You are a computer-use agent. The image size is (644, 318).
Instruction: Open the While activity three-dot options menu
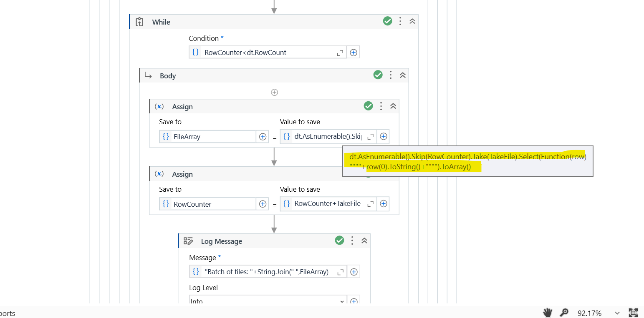400,21
